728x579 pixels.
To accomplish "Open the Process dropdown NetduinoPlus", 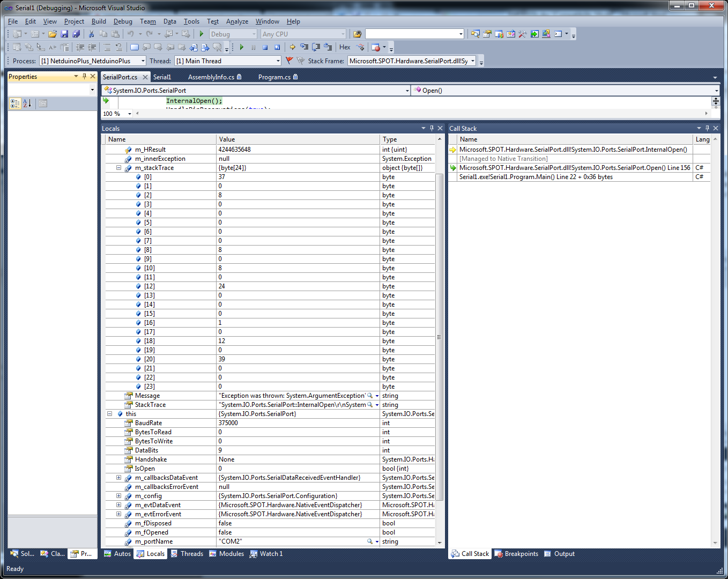I will [93, 61].
